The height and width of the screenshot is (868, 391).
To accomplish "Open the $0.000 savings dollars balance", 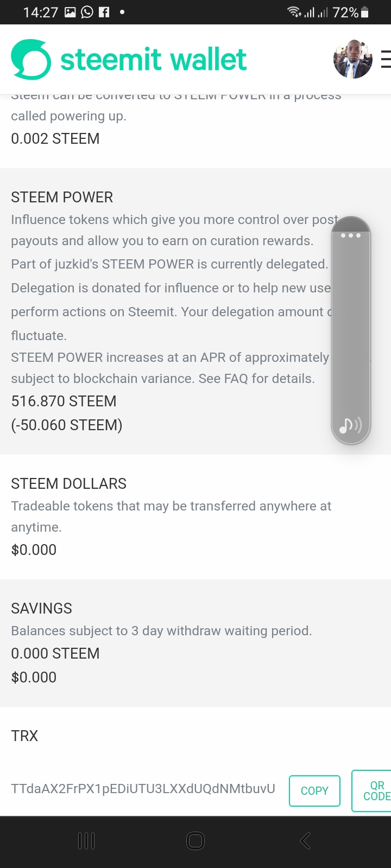I will (34, 678).
